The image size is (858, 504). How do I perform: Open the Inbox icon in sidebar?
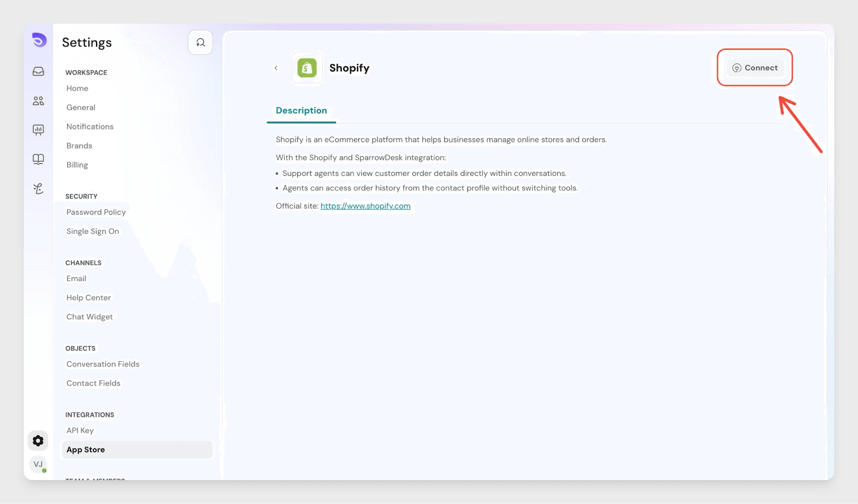coord(39,72)
